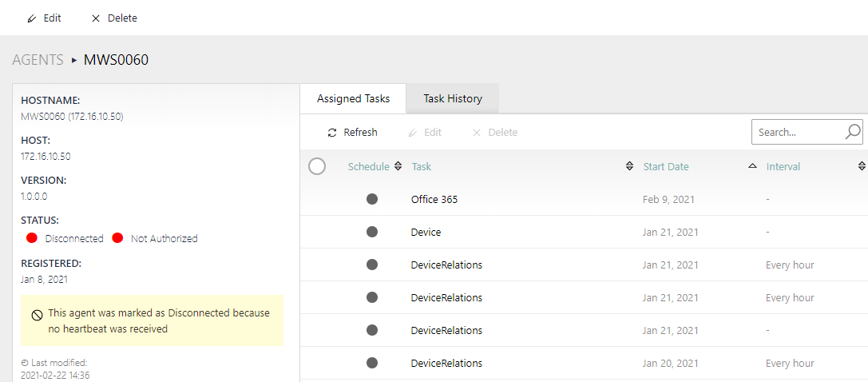
Task: Click the pencil icon of top Edit
Action: click(x=32, y=18)
